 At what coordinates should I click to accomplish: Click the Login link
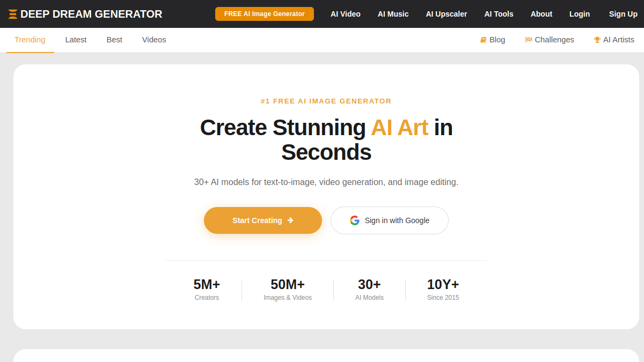(x=580, y=14)
